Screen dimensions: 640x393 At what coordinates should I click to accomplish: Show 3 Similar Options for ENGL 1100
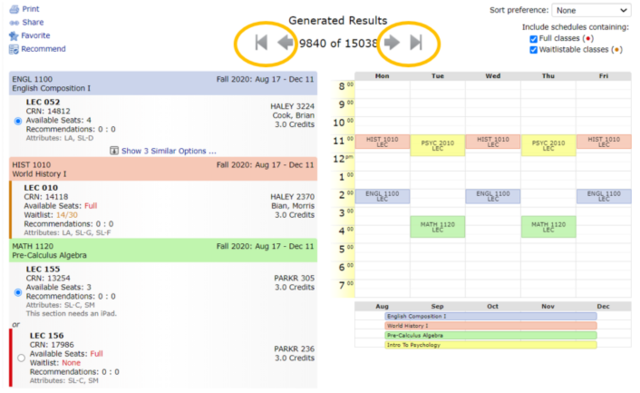[169, 151]
